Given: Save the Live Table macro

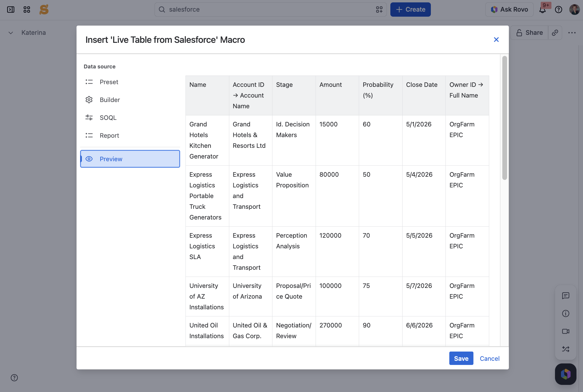Looking at the screenshot, I should (461, 358).
